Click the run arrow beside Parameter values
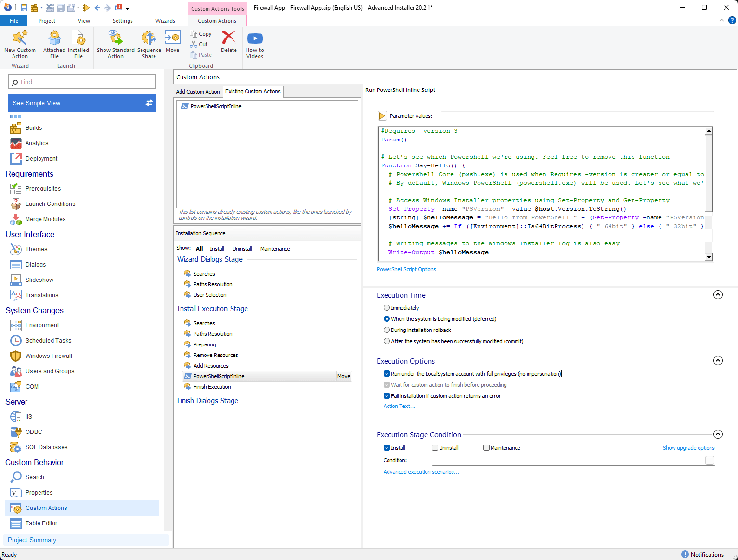Viewport: 738px width, 560px height. [x=382, y=116]
